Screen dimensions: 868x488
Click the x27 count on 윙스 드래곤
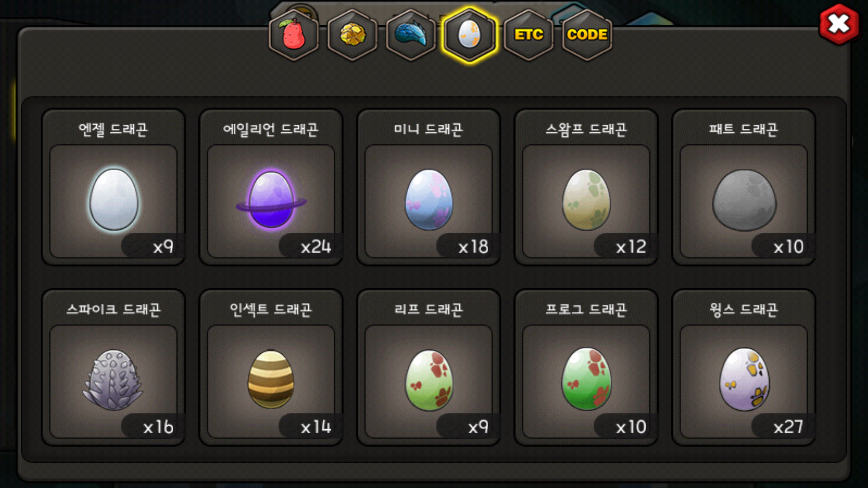click(x=788, y=427)
